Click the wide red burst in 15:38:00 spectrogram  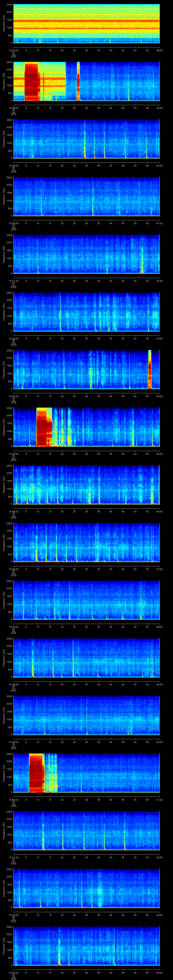tap(32, 81)
